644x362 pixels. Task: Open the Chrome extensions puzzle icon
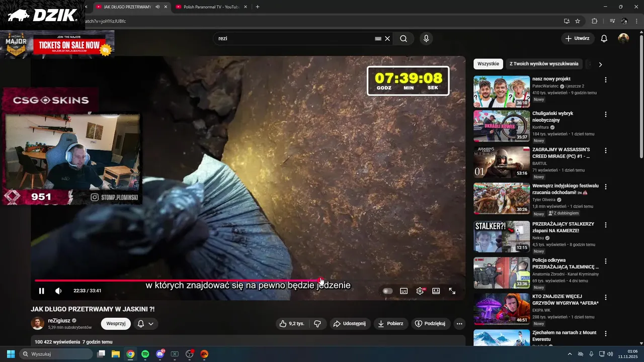click(x=594, y=21)
